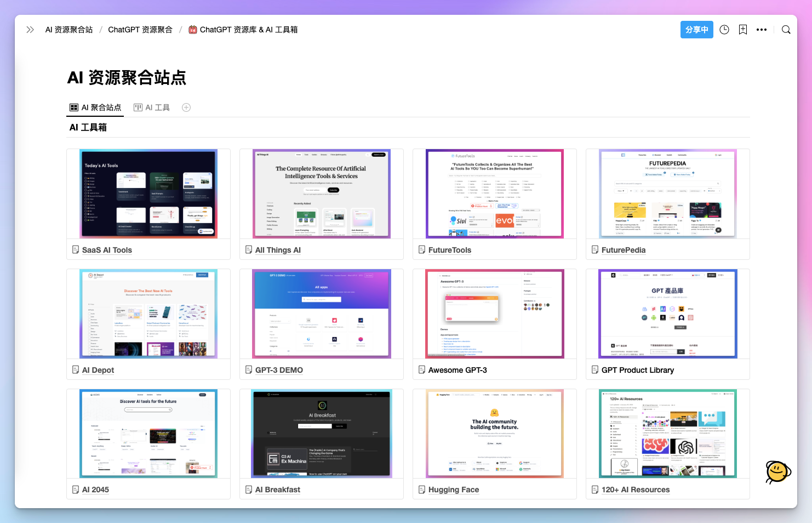Viewport: 812px width, 523px height.
Task: Expand the collapsed sidebar with double chevron
Action: [x=30, y=30]
